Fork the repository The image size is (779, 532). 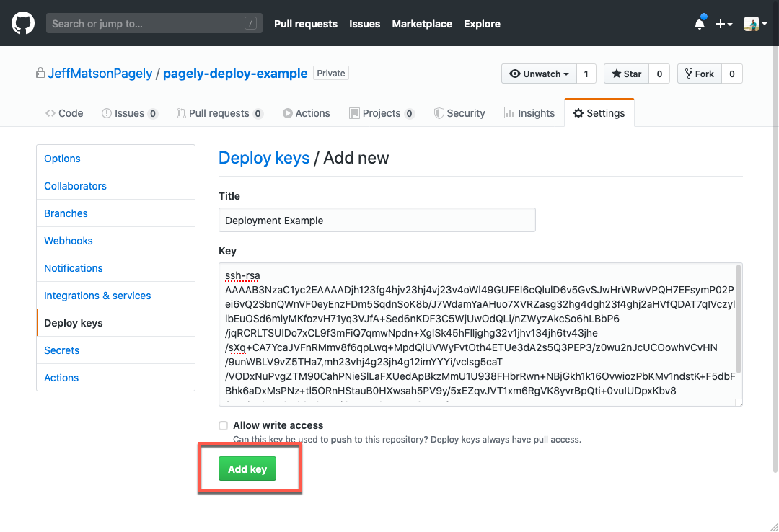[700, 74]
